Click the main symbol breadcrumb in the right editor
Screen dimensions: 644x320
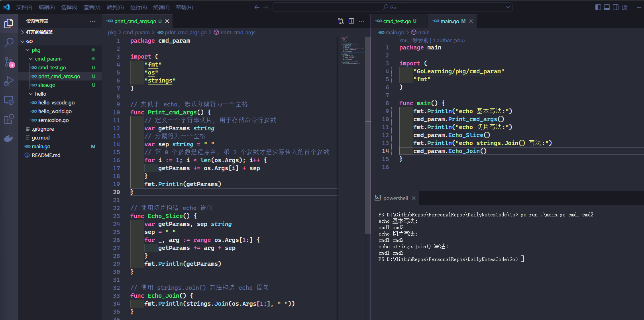click(420, 33)
